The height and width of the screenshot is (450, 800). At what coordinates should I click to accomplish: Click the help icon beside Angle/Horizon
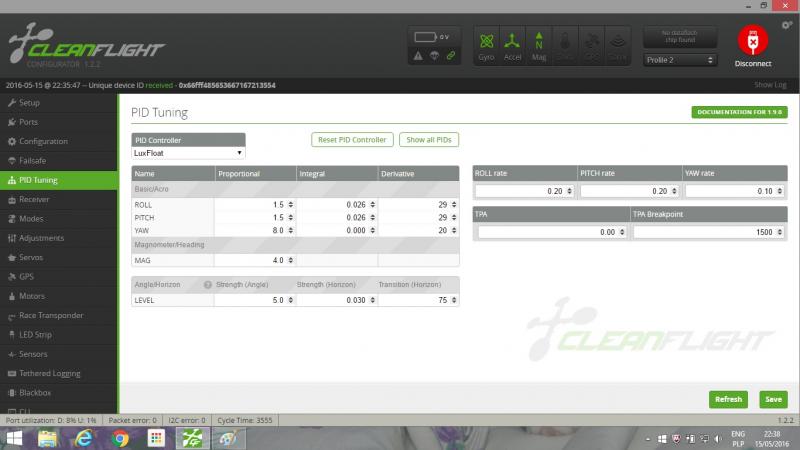click(x=208, y=284)
